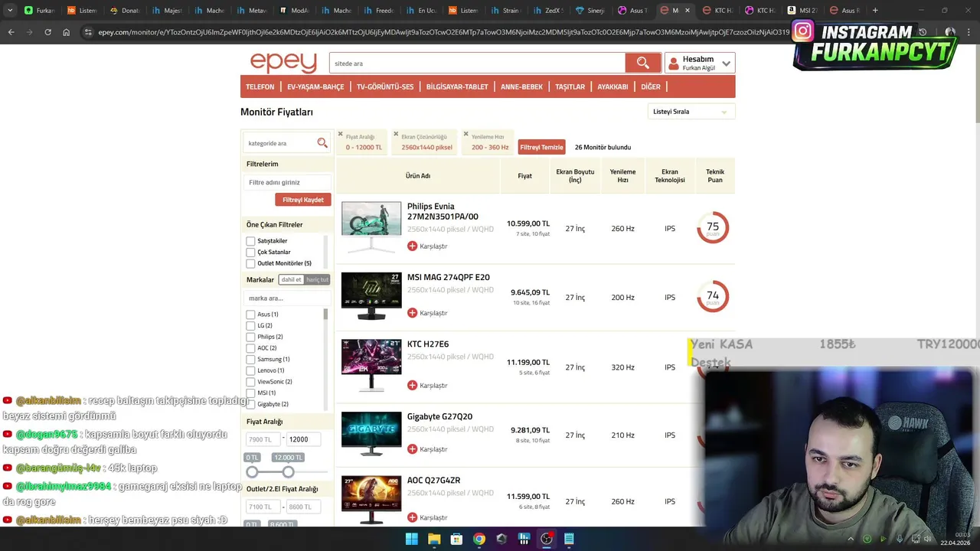This screenshot has height=551, width=980.
Task: Click the minimum price slider handle at 0 TL
Action: [x=252, y=472]
